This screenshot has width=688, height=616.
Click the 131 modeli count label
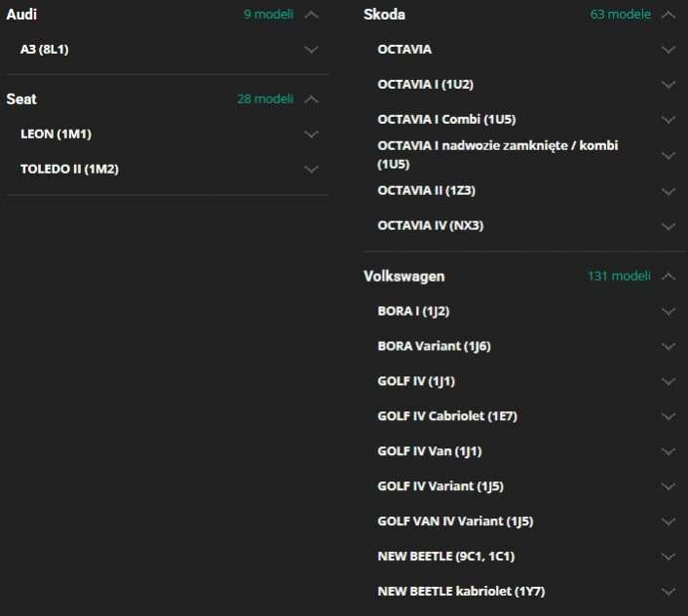tap(619, 276)
